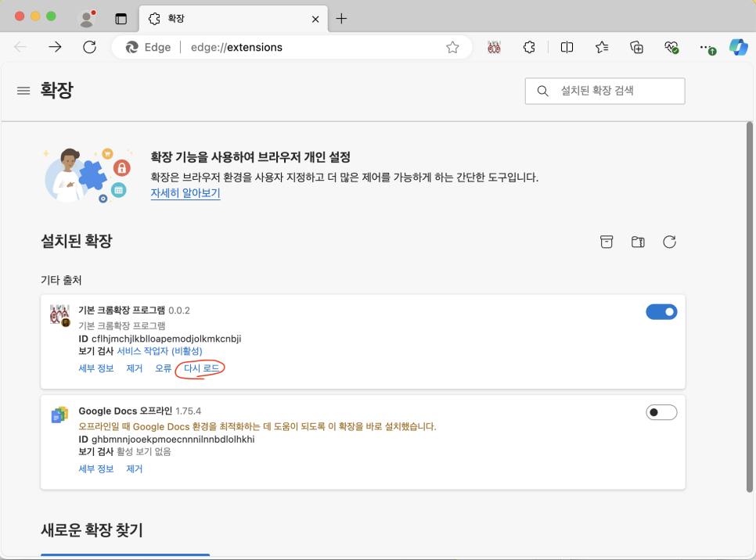Click the 서비스 작업자 (비활성) inspect link

click(x=159, y=351)
